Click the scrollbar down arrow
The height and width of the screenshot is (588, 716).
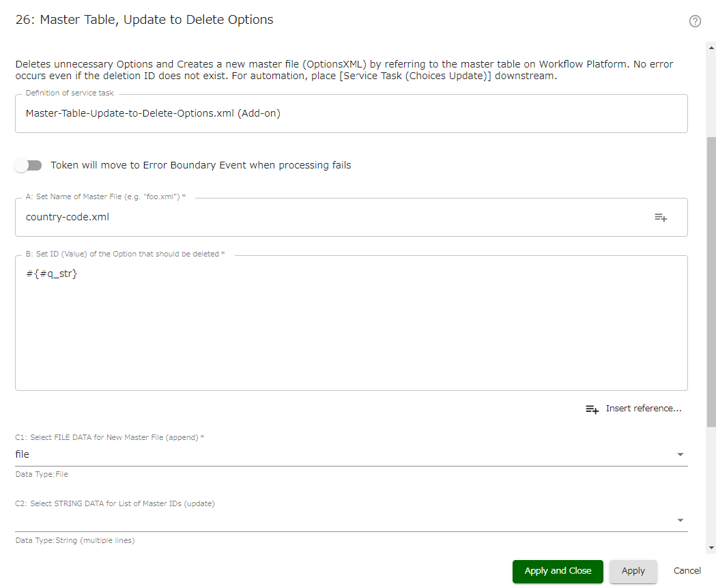coord(710,546)
